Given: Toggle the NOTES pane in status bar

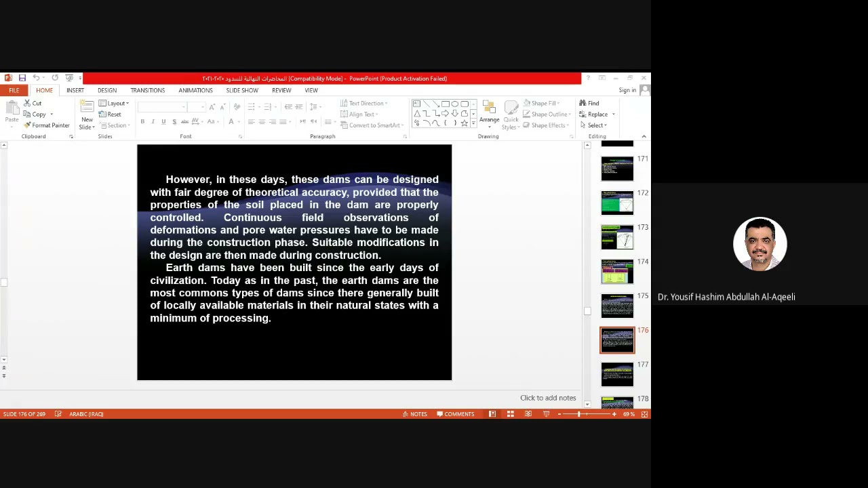Looking at the screenshot, I should [x=415, y=414].
